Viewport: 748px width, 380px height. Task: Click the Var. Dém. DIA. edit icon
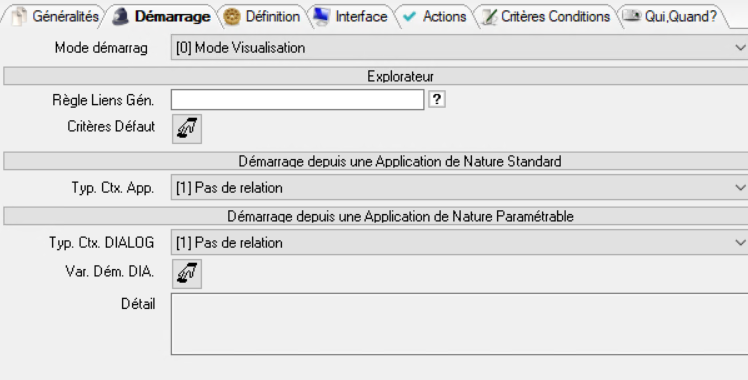click(x=187, y=274)
